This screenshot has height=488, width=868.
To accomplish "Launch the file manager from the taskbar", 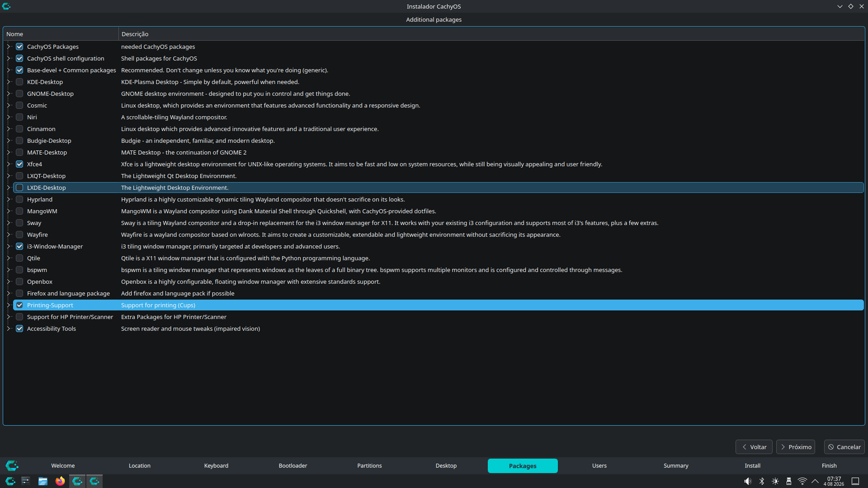I will (x=43, y=481).
